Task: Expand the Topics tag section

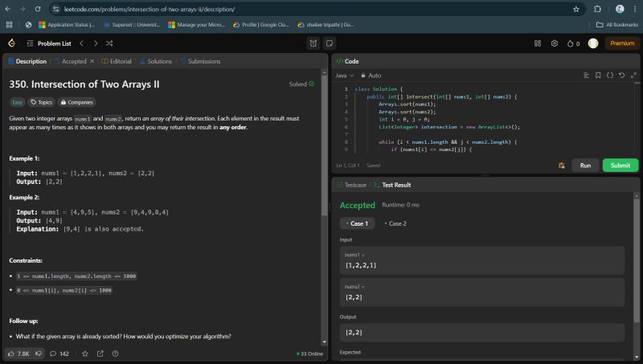Action: 40,102
